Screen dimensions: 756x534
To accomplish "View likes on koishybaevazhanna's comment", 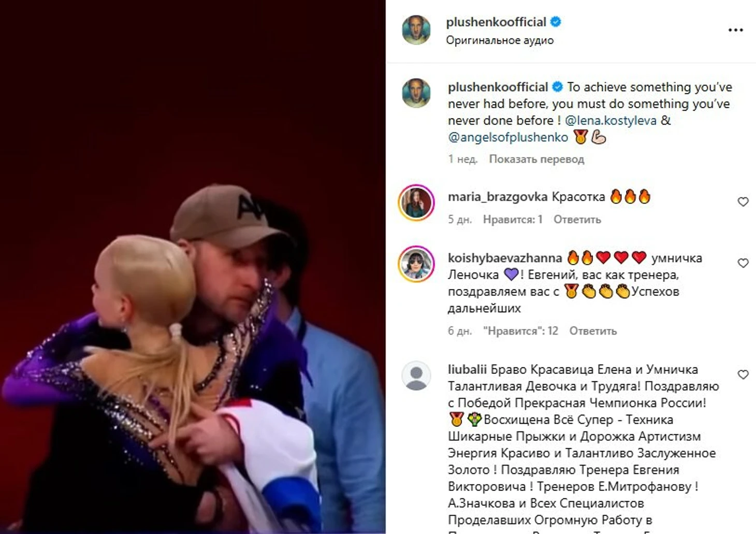I will [x=520, y=331].
